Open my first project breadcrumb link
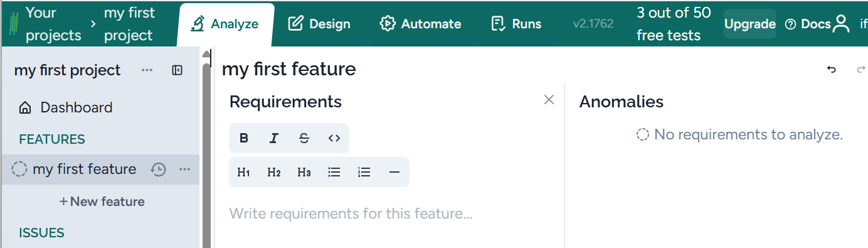This screenshot has width=868, height=248. point(129,24)
